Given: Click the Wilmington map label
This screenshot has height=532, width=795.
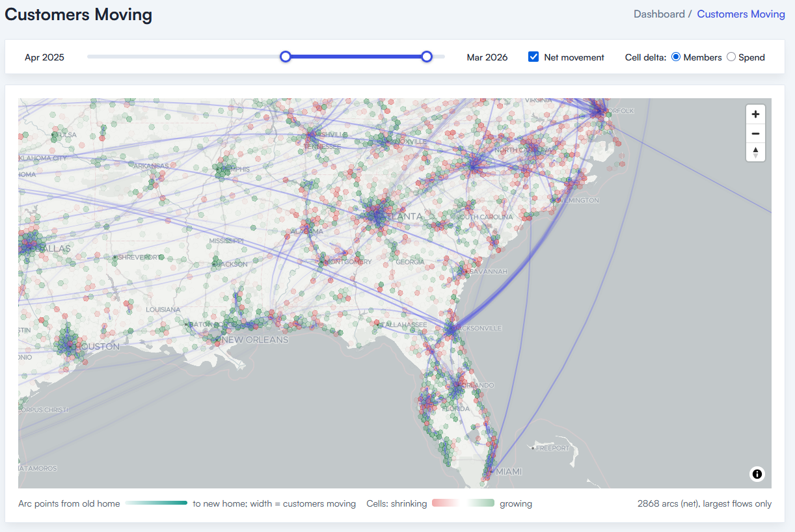Looking at the screenshot, I should tap(578, 200).
